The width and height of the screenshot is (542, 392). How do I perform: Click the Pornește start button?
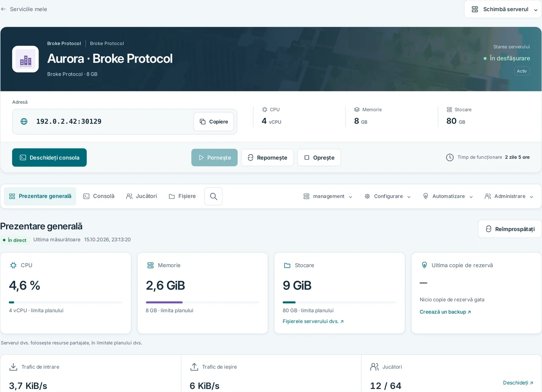tap(214, 157)
